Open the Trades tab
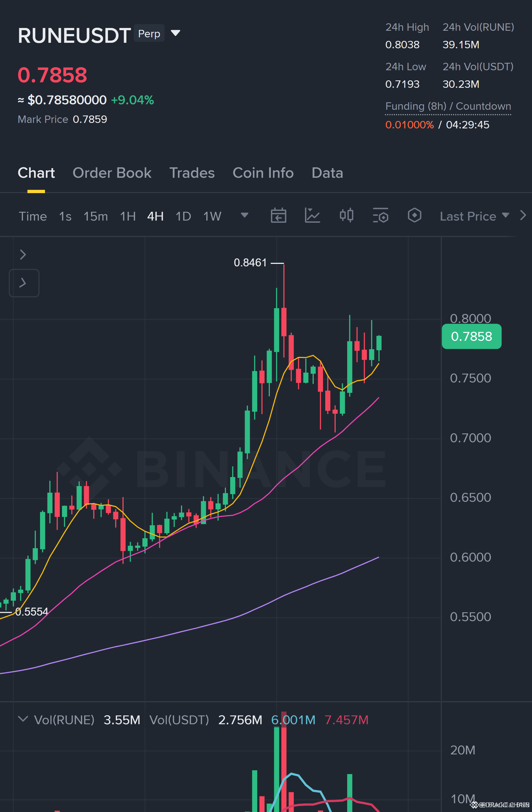This screenshot has height=812, width=532. 192,173
